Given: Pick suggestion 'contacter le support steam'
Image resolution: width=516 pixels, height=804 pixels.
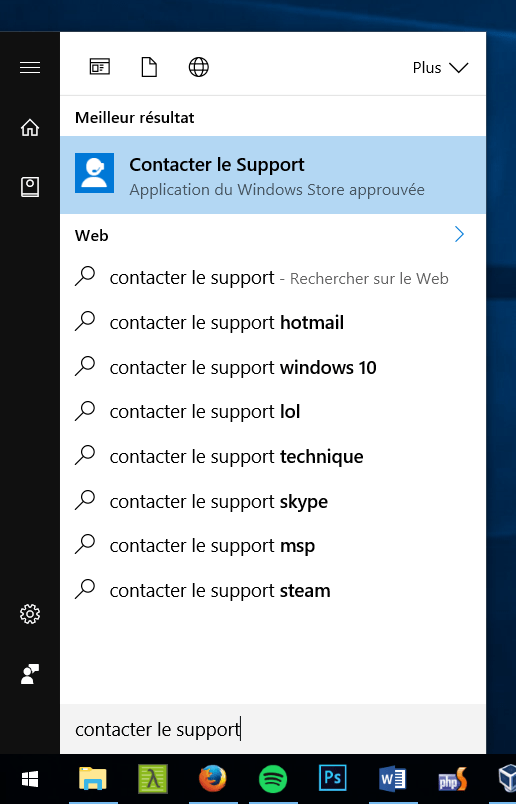Looking at the screenshot, I should point(273,591).
